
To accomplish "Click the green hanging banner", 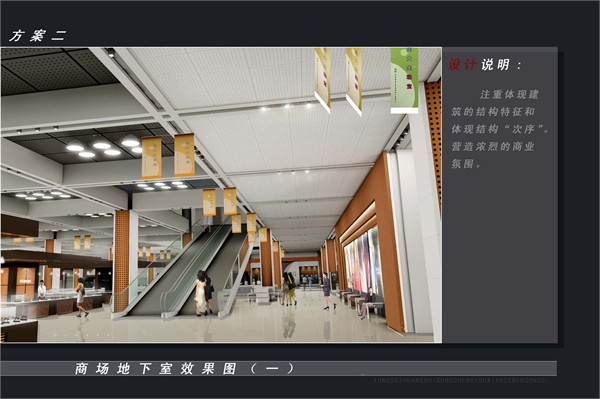I will click(x=404, y=81).
